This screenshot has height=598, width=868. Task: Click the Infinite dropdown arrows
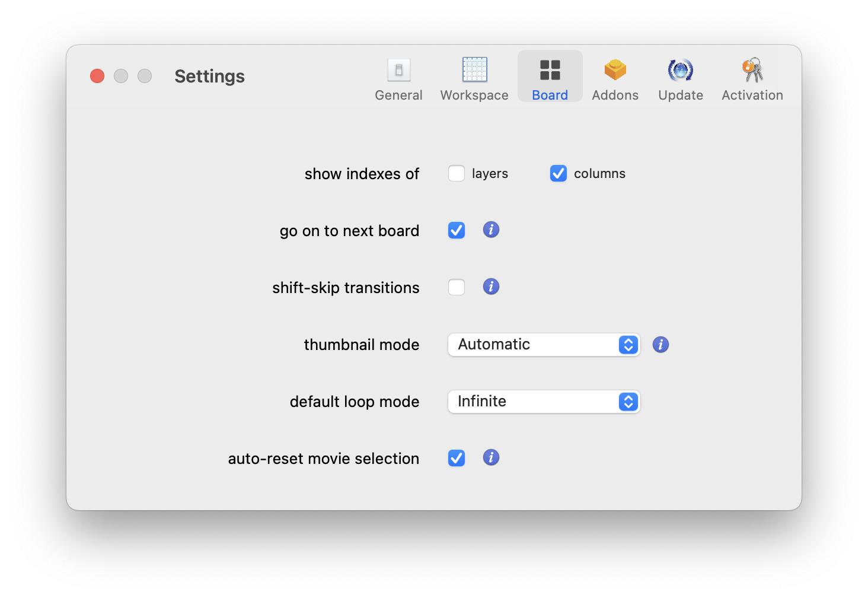628,402
